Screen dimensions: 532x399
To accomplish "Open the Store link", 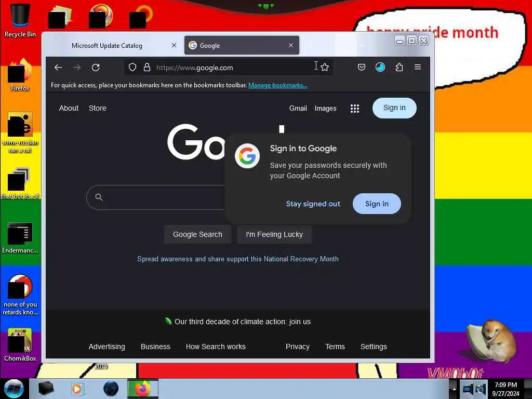I will pos(97,108).
